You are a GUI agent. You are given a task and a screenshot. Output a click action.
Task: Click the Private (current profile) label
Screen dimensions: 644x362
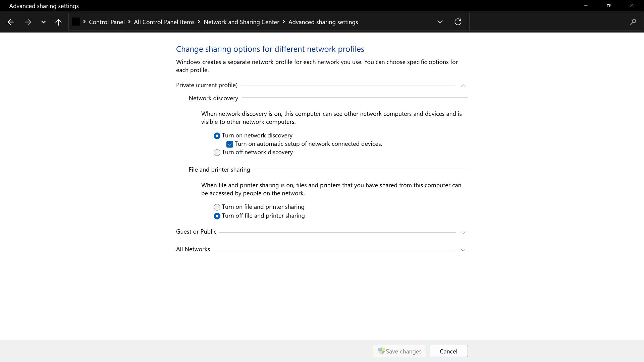point(207,85)
